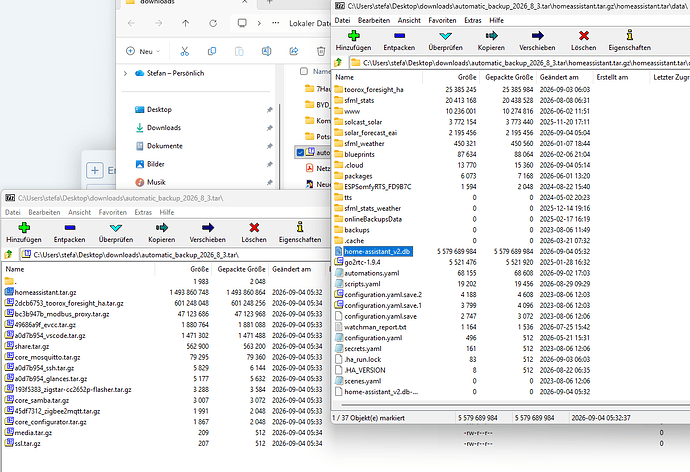Open Dokumente in Explorer sidebar
This screenshot has width=690, height=472.
pos(165,146)
